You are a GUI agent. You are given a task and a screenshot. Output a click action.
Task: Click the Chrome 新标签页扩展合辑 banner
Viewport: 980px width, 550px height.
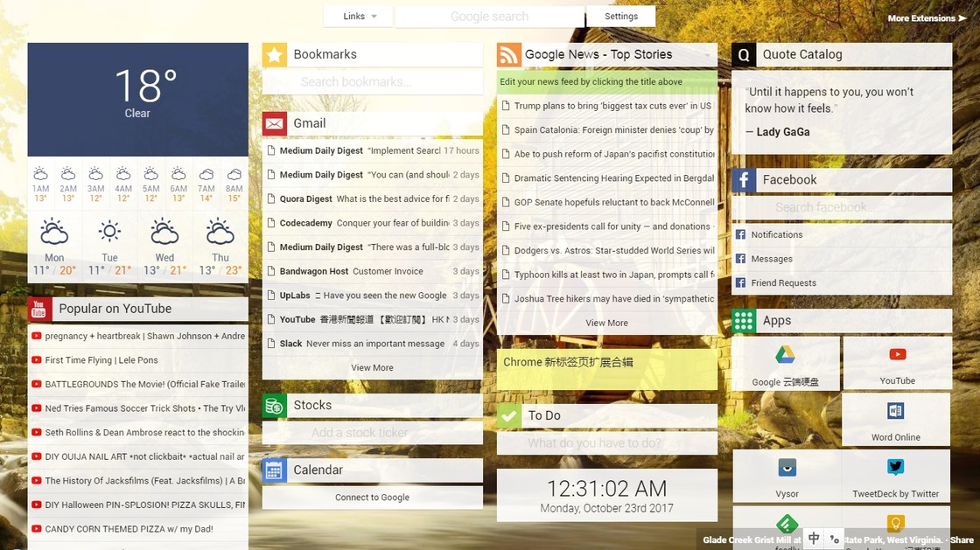(x=607, y=370)
